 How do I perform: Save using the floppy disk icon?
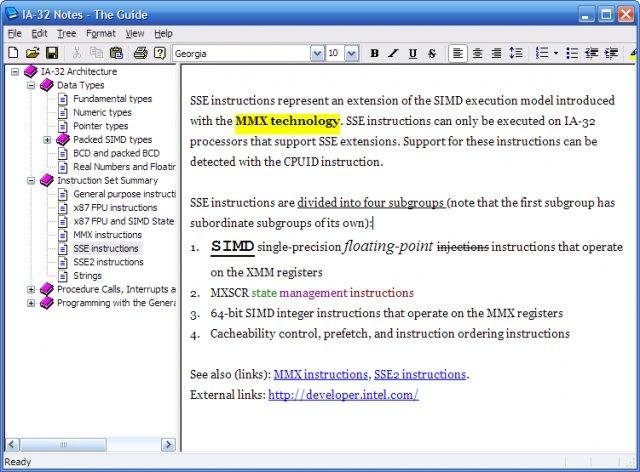52,53
